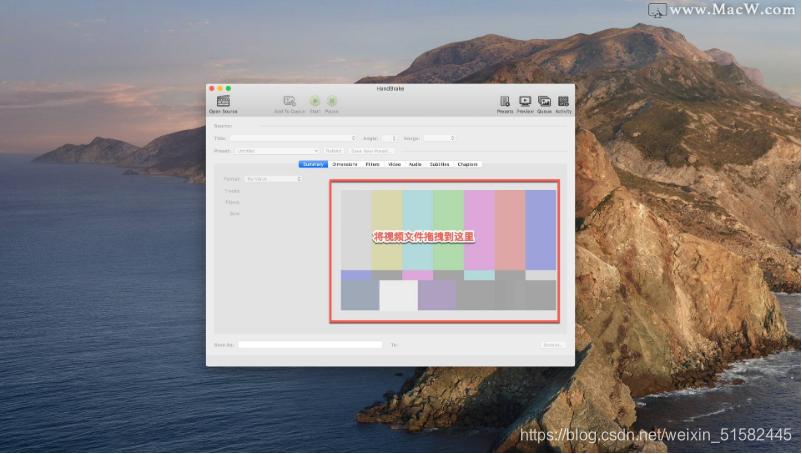Click the Pause encode icon
Viewport: 802px width, 454px height.
tap(331, 102)
